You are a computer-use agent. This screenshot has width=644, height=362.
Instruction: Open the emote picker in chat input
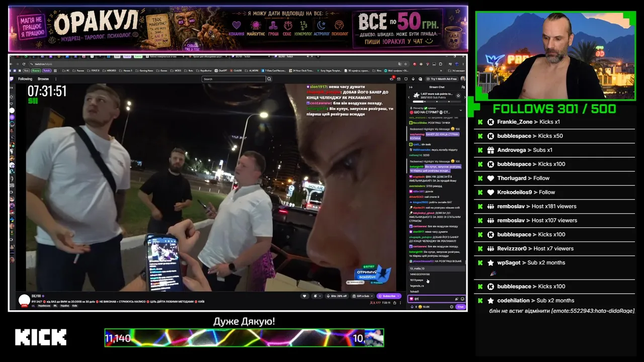462,299
